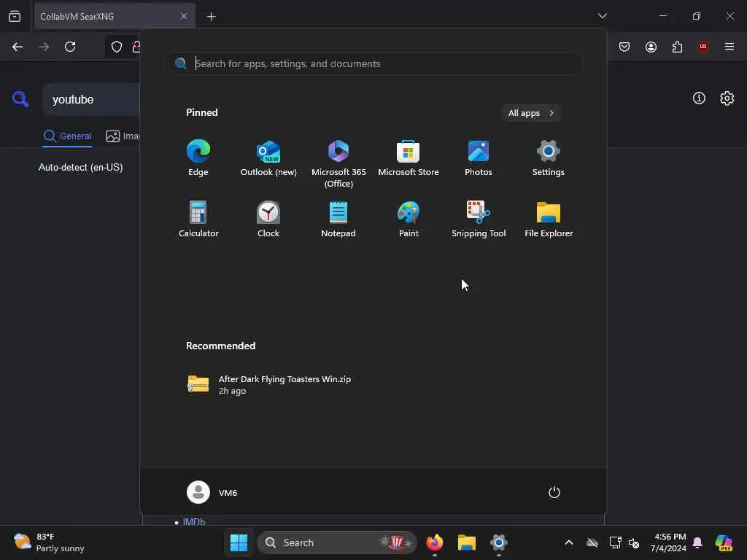
Task: Open Auto-detect (en-US) language selector
Action: click(x=80, y=167)
